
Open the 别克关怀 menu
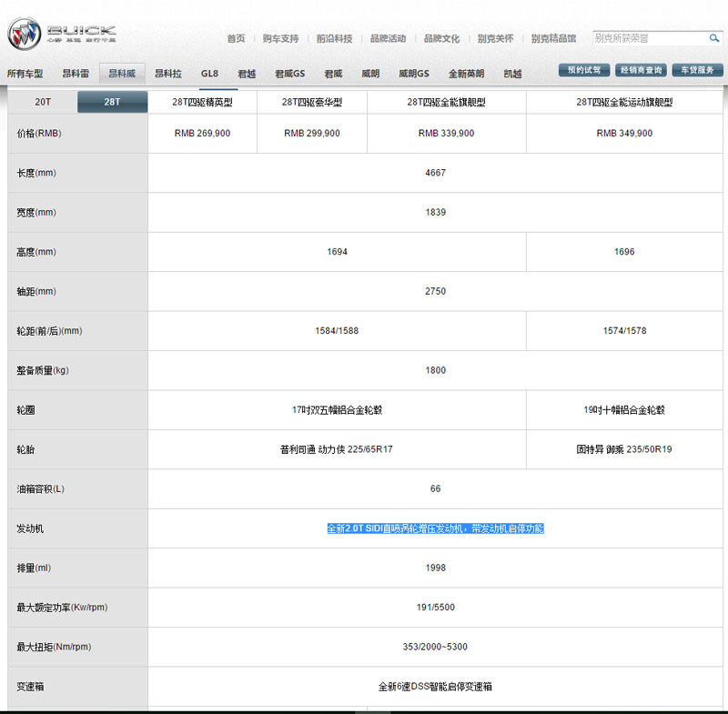coord(495,38)
